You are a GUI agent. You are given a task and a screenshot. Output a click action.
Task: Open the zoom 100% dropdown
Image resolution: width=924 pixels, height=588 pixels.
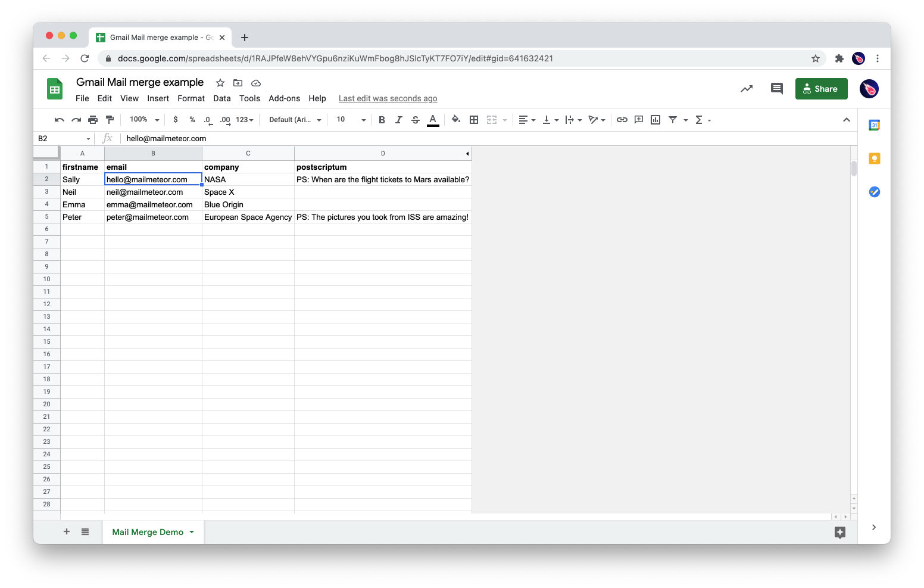(x=144, y=120)
